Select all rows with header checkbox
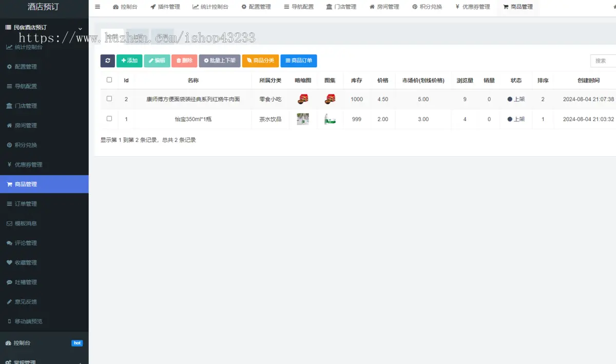Screen dimensions: 616x364 [x=109, y=79]
